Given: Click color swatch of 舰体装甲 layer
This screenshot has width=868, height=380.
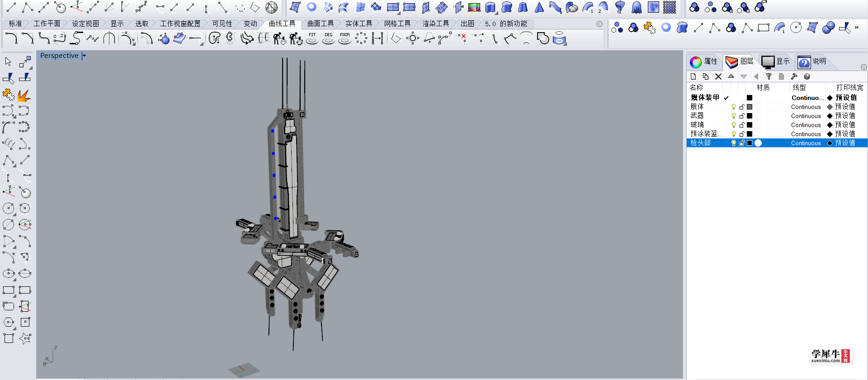Looking at the screenshot, I should tap(750, 98).
